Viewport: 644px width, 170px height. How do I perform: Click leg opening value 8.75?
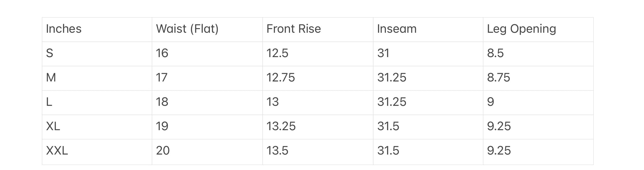[498, 77]
